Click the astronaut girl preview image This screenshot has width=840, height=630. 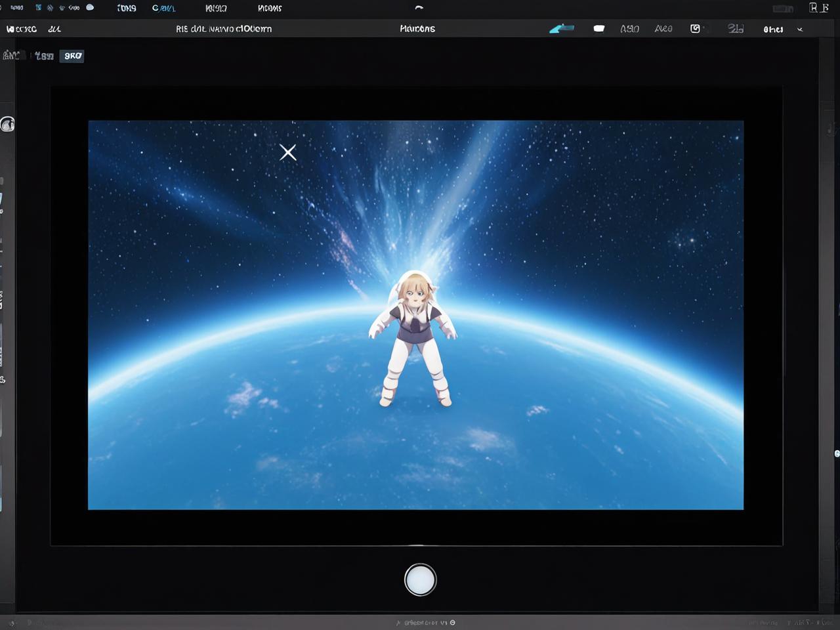[x=415, y=315]
